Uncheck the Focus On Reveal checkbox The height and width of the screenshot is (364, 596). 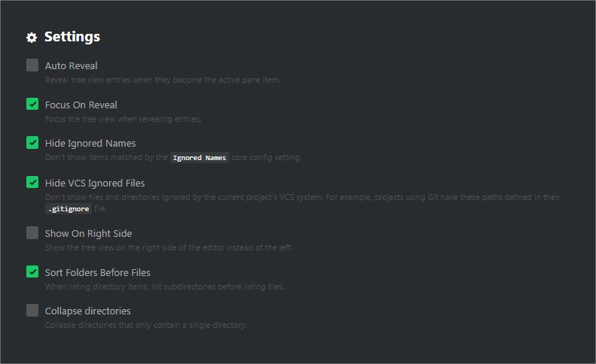32,105
